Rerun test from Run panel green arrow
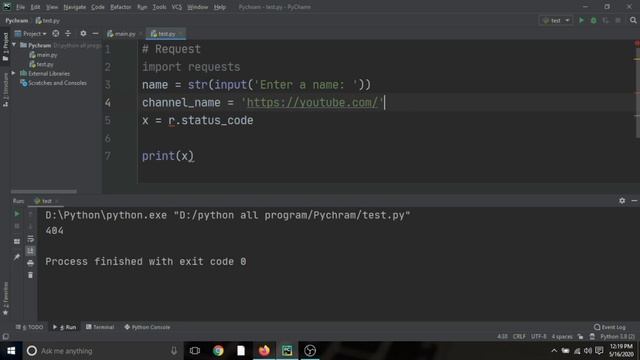 [17, 214]
